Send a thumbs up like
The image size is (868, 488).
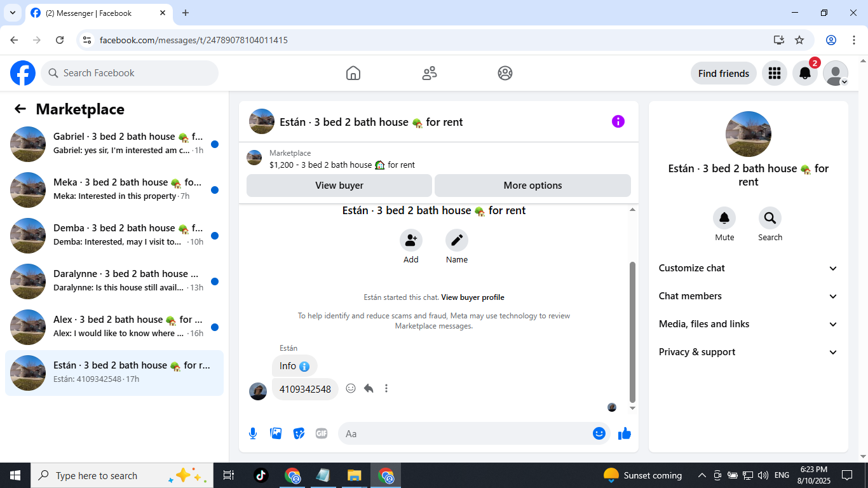click(x=625, y=433)
